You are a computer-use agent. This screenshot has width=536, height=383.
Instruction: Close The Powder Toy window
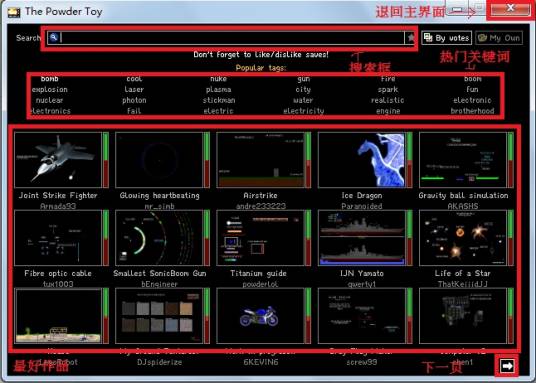pos(510,9)
